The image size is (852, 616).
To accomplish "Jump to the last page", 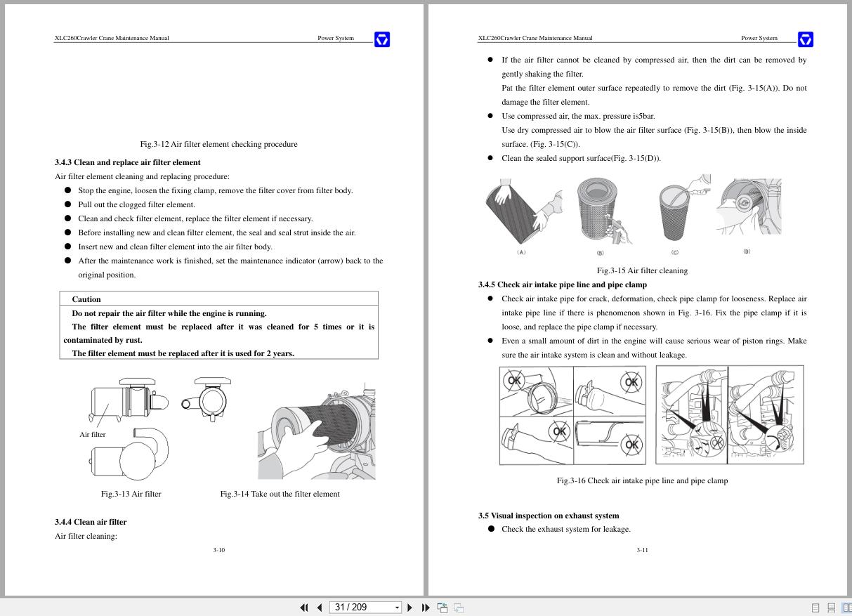I will pyautogui.click(x=426, y=608).
